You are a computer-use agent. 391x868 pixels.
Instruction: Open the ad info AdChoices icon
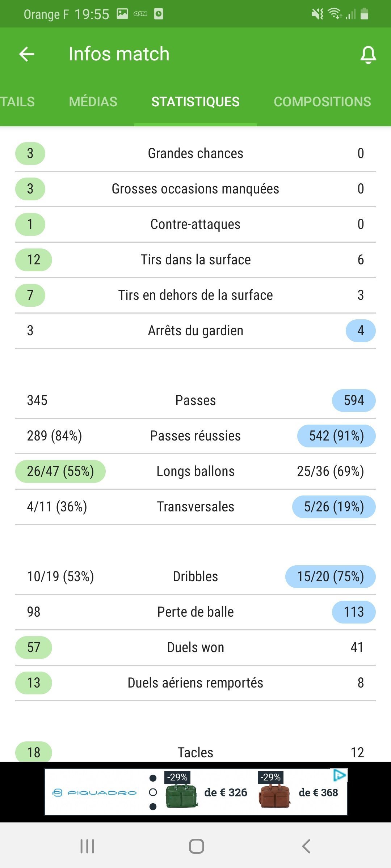340,775
